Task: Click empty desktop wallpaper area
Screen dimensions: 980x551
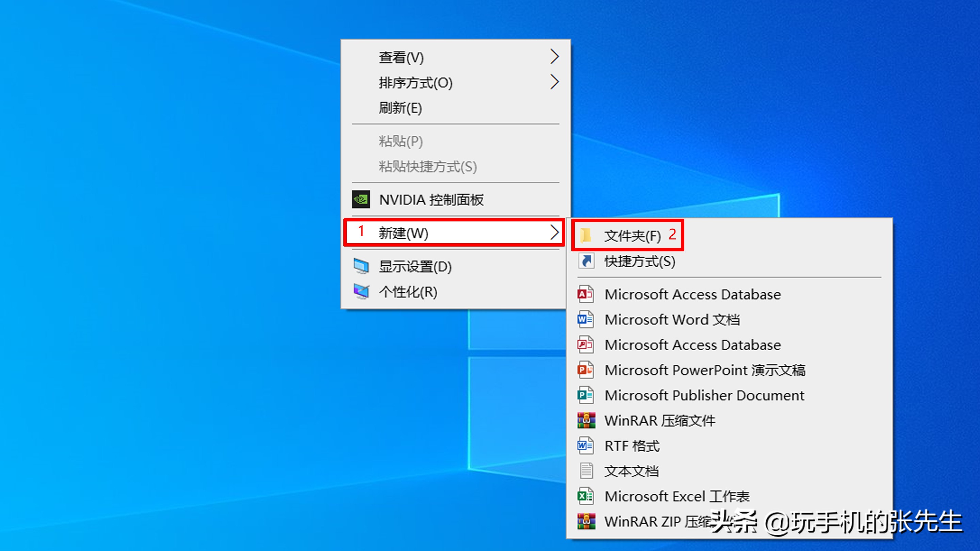Action: click(152, 266)
